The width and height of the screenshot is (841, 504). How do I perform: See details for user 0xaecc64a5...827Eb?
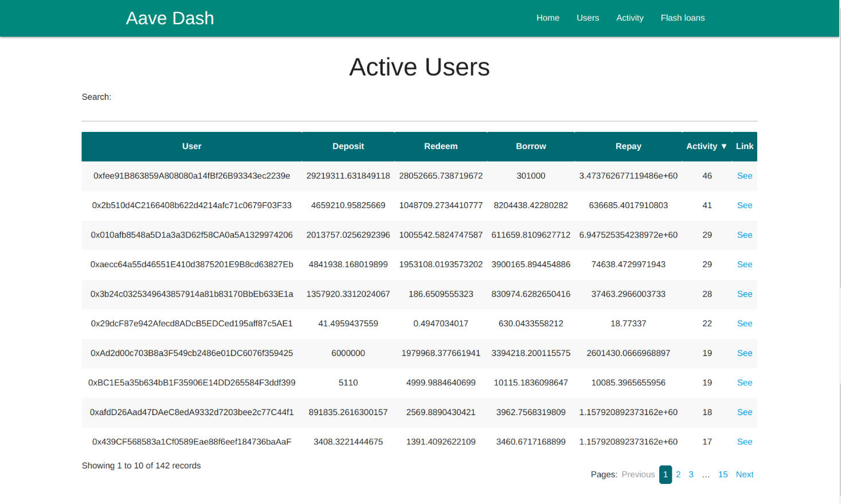point(745,264)
